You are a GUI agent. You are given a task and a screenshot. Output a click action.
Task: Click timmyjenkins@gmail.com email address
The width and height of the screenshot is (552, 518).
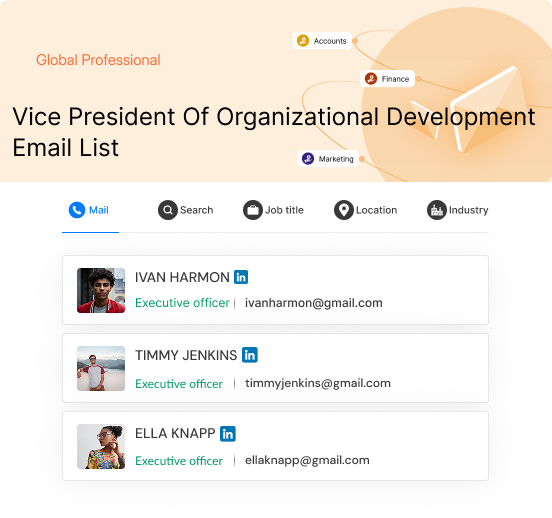(318, 383)
